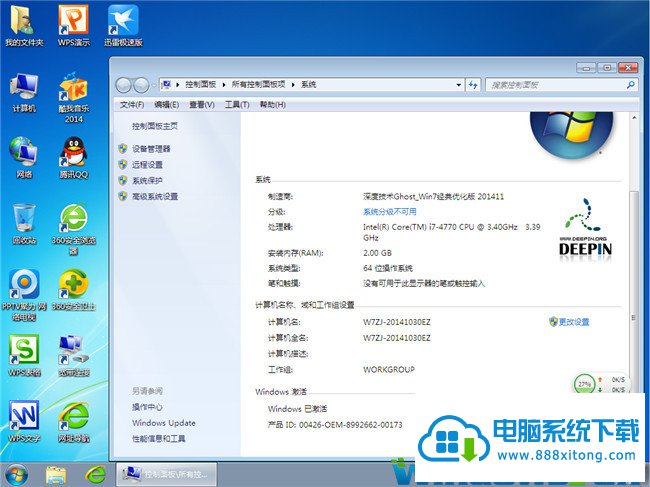Open 远程设置 in the sidebar
Viewport: 650px width, 487px height.
[147, 165]
